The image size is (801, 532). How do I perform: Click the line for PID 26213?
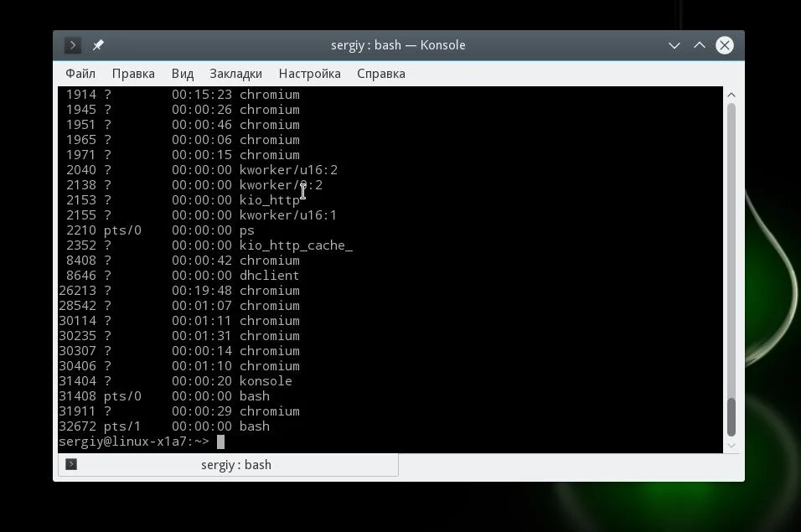coord(179,291)
